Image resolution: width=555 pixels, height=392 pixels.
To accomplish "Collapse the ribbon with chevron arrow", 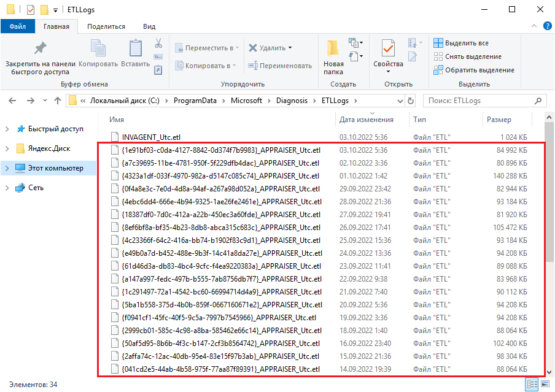I will [534, 26].
